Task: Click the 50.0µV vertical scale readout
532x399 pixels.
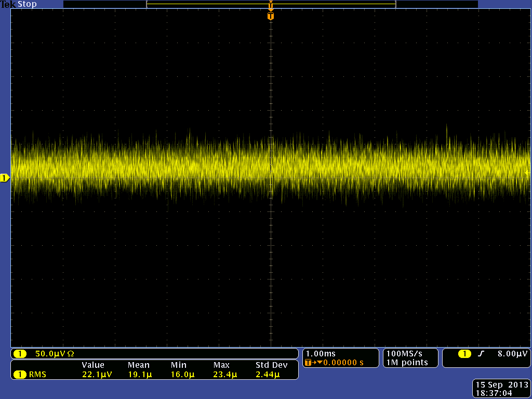Action: click(50, 354)
